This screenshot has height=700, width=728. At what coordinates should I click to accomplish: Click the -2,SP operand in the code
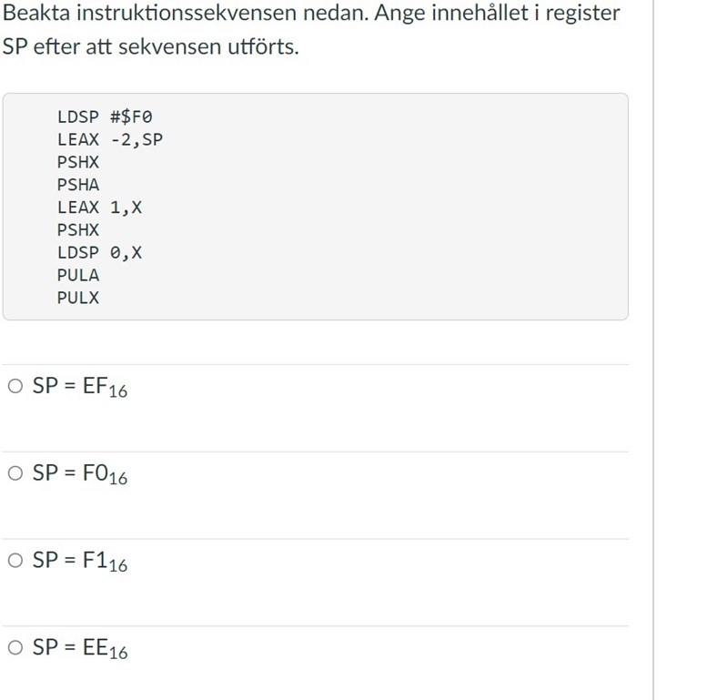click(136, 139)
